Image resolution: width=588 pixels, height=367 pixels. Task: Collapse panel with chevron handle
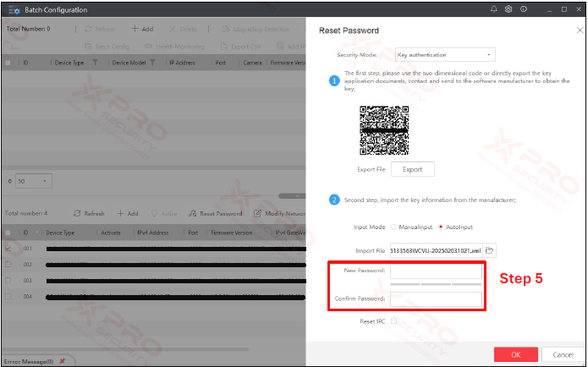coord(293,195)
